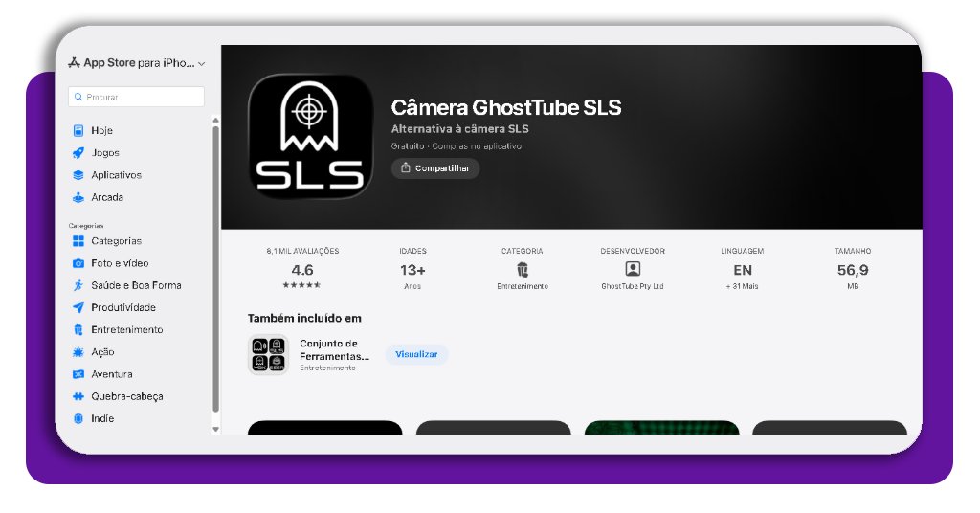Screen dimensions: 980x513
Task: Open the Aplicativos section
Action: pos(116,175)
